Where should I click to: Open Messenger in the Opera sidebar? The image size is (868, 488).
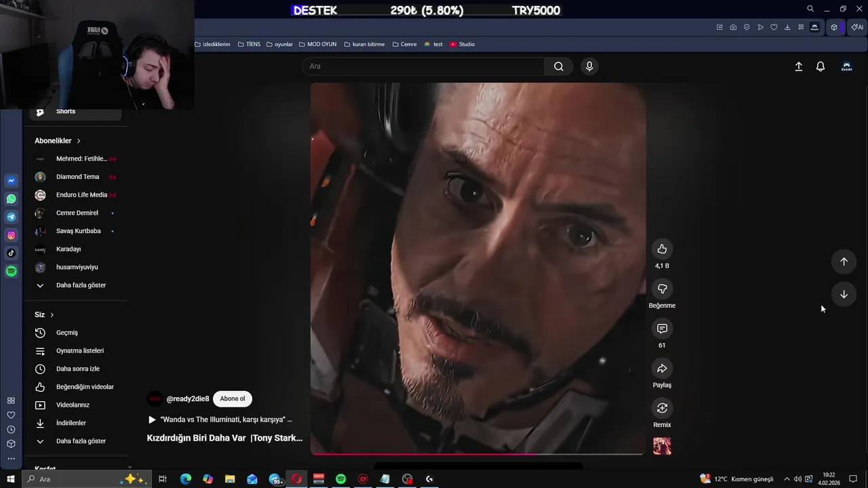coord(11,181)
